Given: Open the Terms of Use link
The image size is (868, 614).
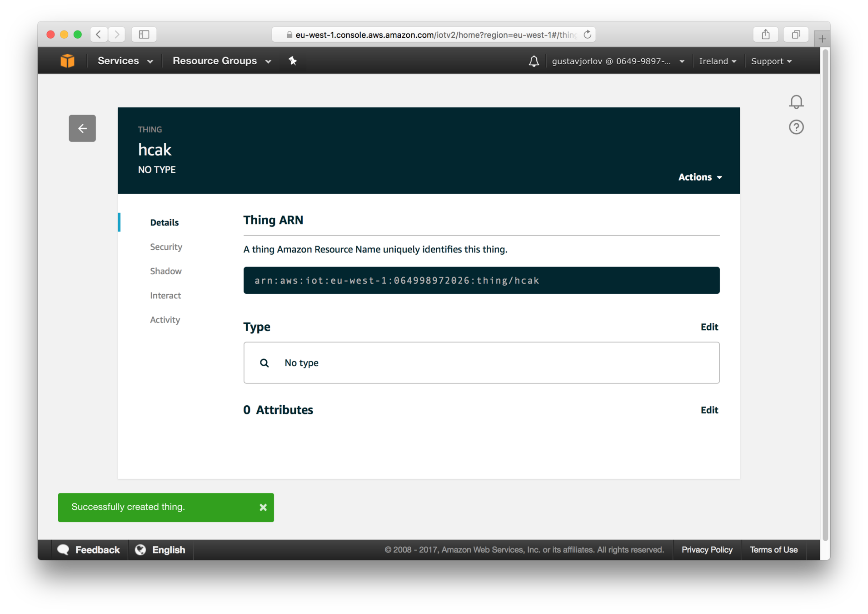Looking at the screenshot, I should [x=773, y=550].
